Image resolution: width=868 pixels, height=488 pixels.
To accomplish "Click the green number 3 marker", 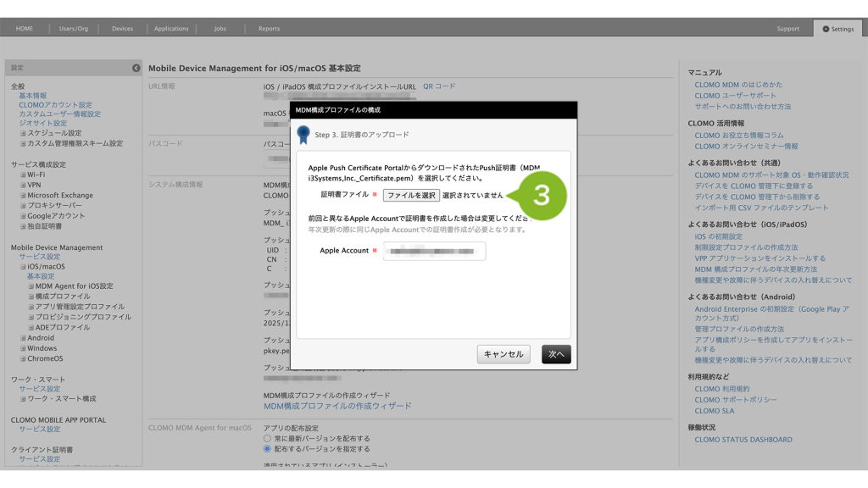I will coord(541,195).
